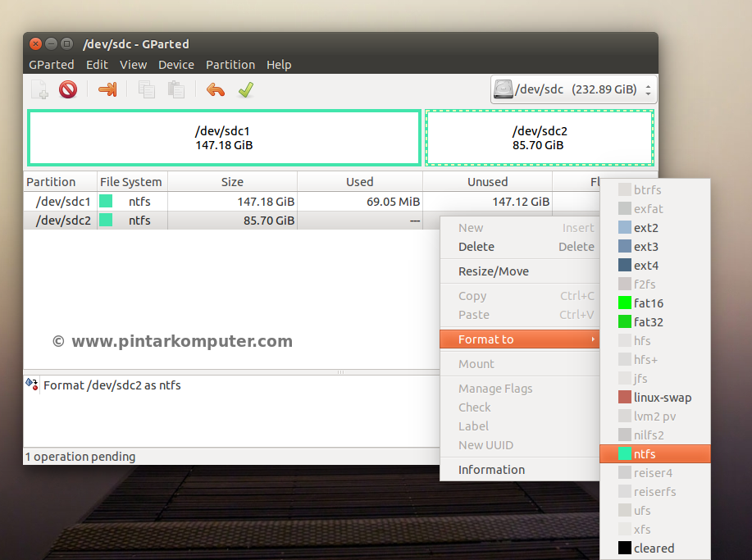Open the Partition menu
752x560 pixels.
230,65
